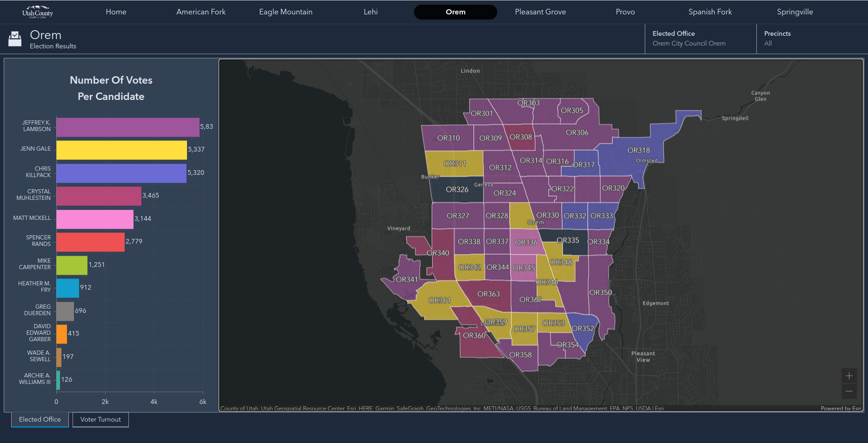Viewport: 868px width, 443px height.
Task: Select Orem in the navigation bar
Action: [x=455, y=12]
